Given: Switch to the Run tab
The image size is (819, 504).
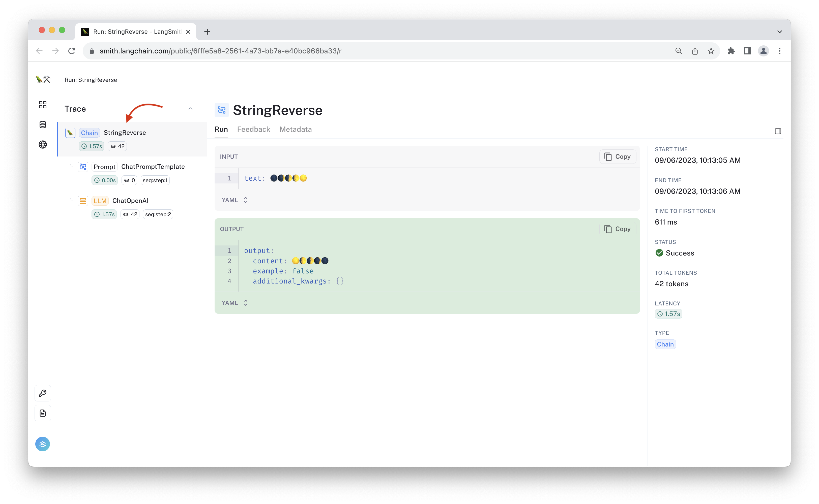Looking at the screenshot, I should (221, 129).
